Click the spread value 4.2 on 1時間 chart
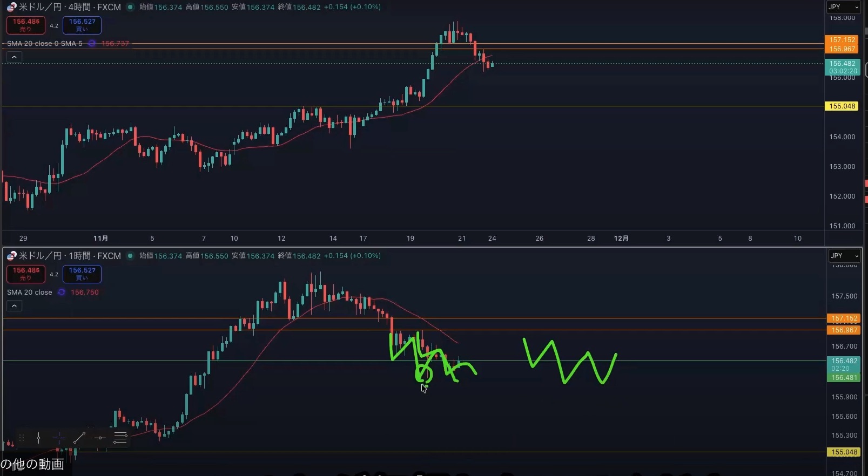The image size is (868, 476). (54, 274)
